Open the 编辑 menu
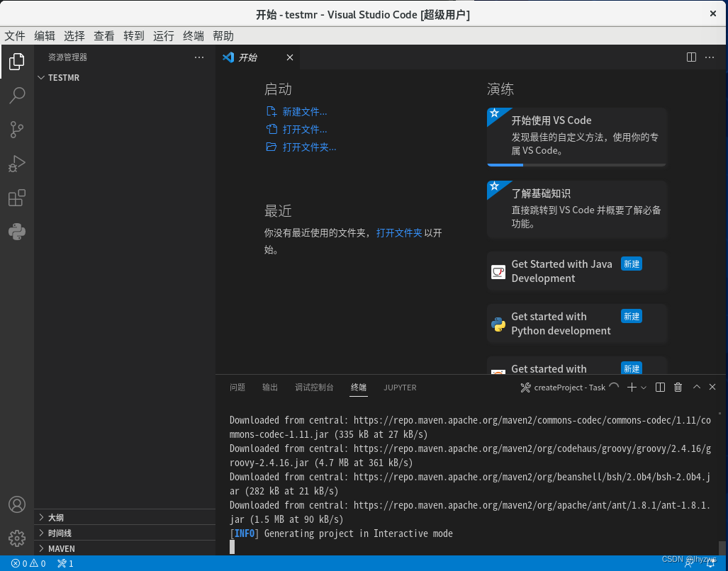The height and width of the screenshot is (571, 728). point(45,35)
